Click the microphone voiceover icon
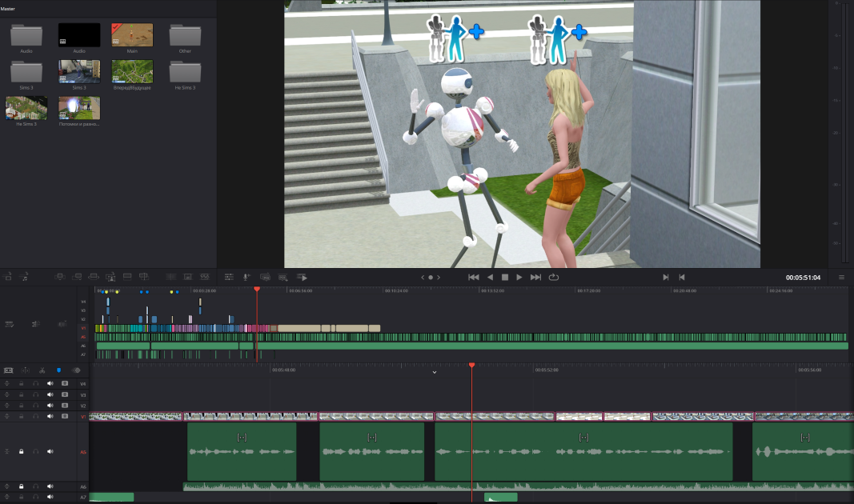The height and width of the screenshot is (504, 854). tap(247, 277)
